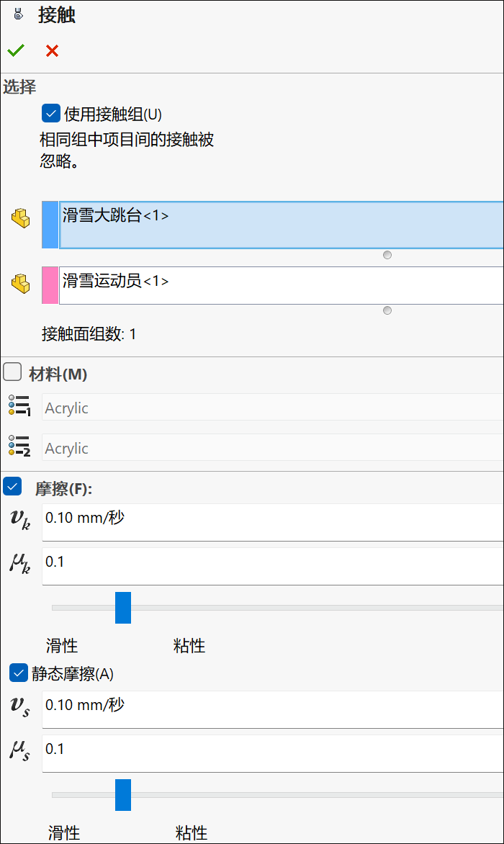Uncheck 使用接触组(U) checkbox

coord(51,114)
